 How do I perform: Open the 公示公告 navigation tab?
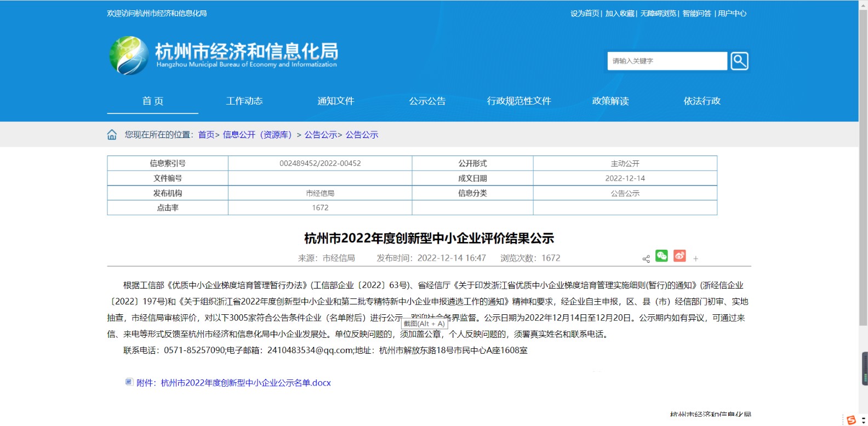(x=427, y=101)
